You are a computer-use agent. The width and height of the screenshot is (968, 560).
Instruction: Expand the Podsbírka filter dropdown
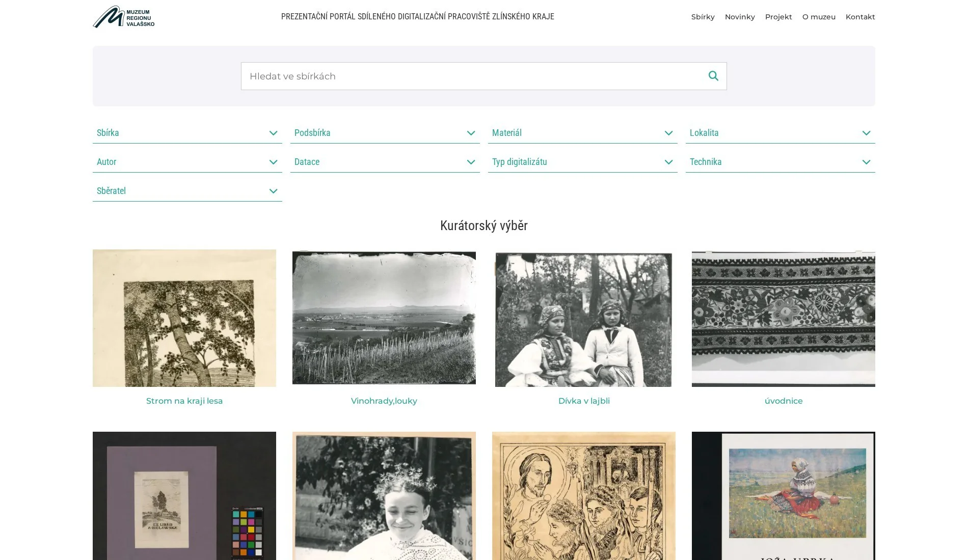tap(385, 133)
